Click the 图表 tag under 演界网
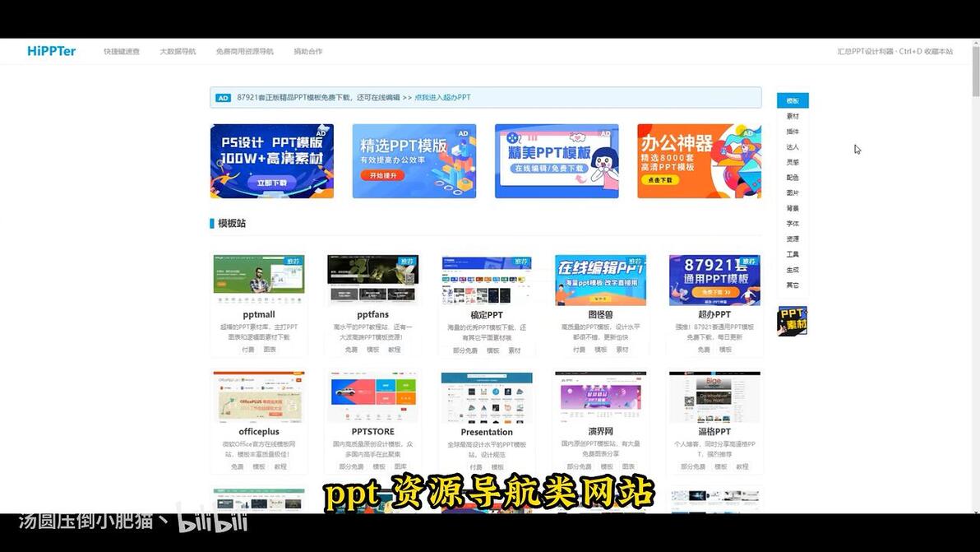The height and width of the screenshot is (552, 980). point(628,466)
